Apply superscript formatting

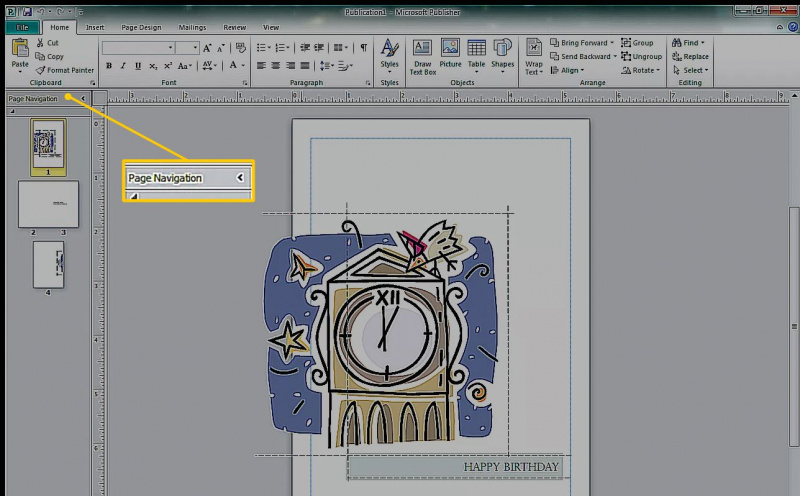(167, 66)
